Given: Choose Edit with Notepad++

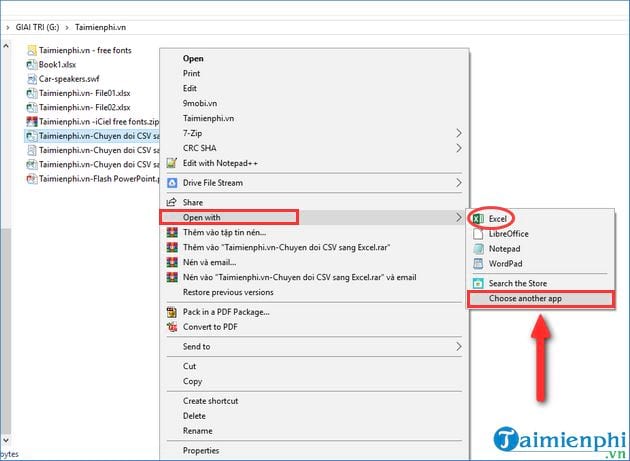Looking at the screenshot, I should pos(220,163).
